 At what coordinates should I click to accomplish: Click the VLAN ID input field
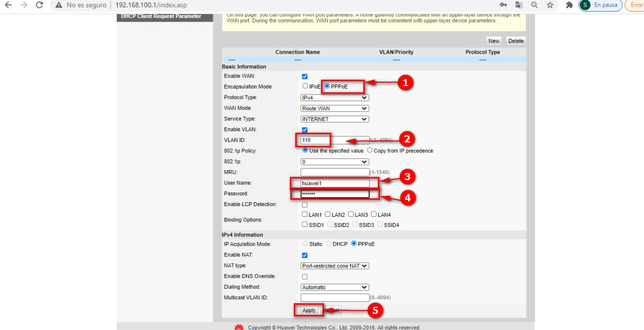pyautogui.click(x=335, y=140)
